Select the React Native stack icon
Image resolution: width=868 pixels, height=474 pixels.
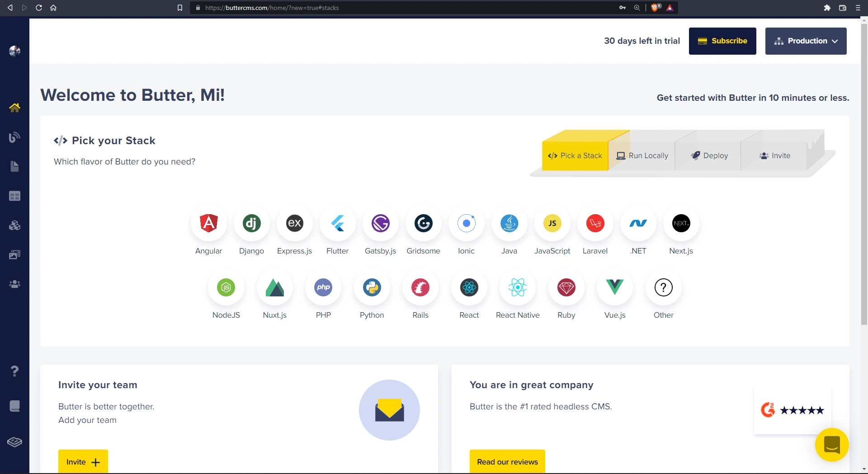[518, 287]
